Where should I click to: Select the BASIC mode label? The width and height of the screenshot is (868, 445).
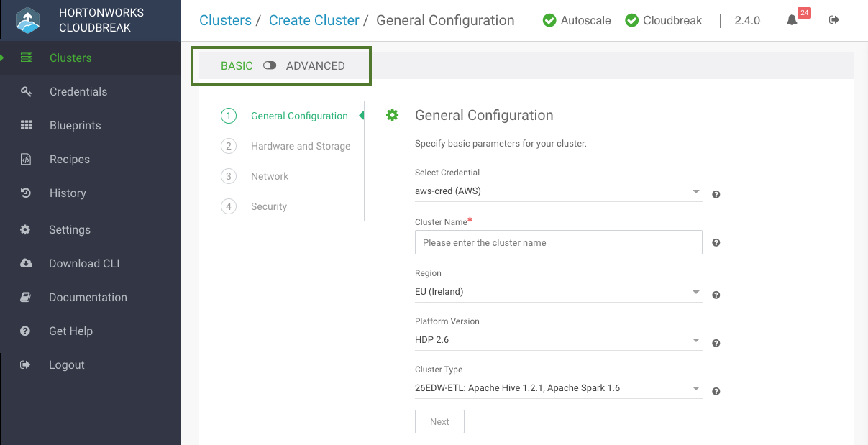click(x=237, y=65)
